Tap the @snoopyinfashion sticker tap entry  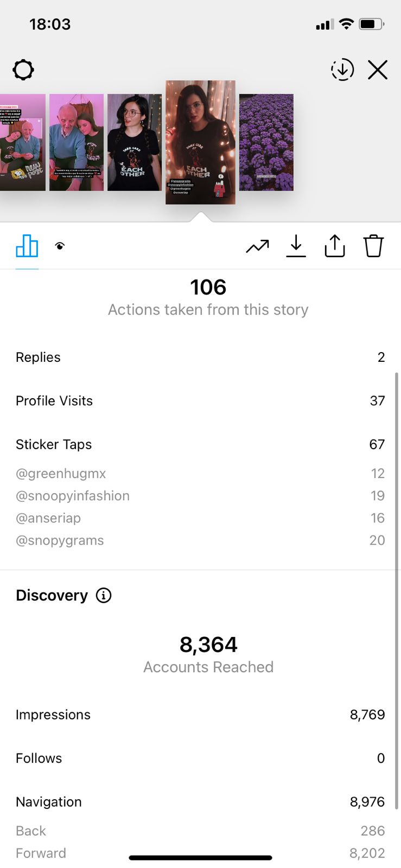(73, 496)
